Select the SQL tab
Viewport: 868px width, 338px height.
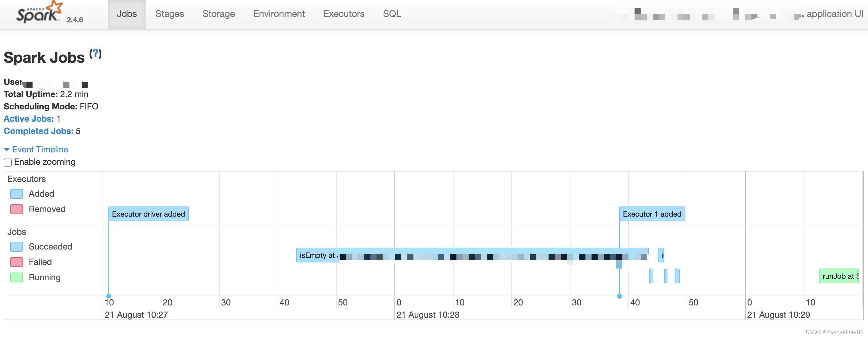(x=392, y=14)
